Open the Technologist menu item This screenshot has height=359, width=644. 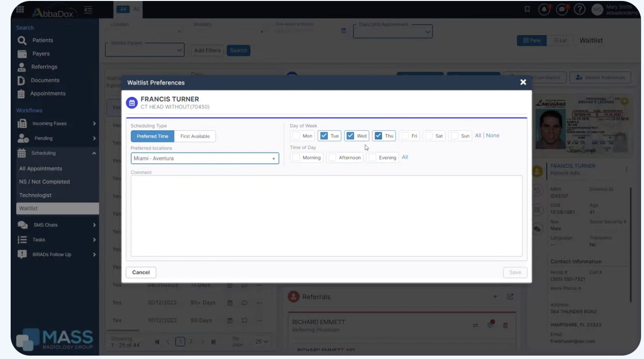(35, 195)
